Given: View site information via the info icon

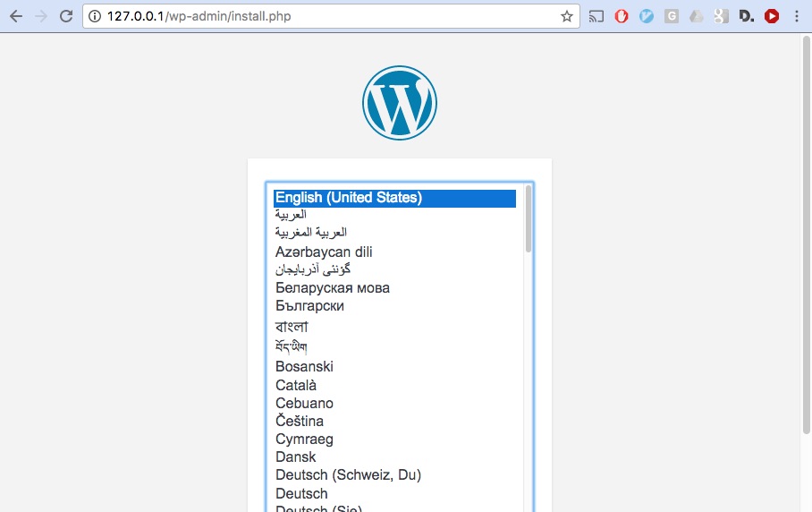Looking at the screenshot, I should pyautogui.click(x=95, y=17).
